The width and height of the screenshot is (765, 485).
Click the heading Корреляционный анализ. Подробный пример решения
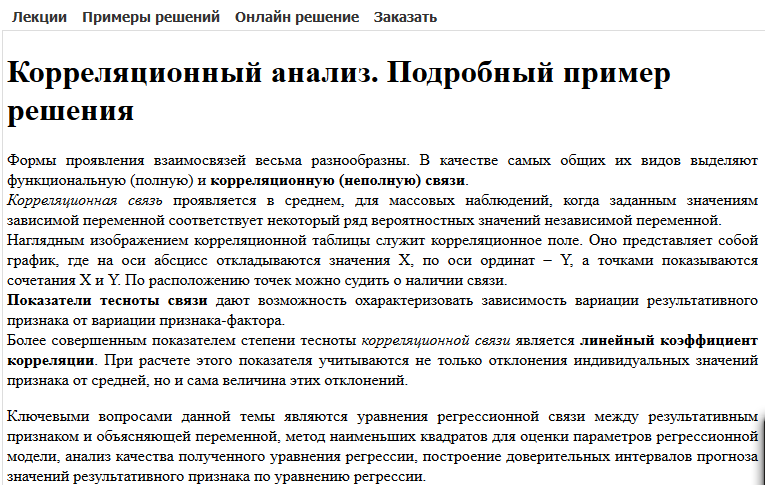point(339,91)
